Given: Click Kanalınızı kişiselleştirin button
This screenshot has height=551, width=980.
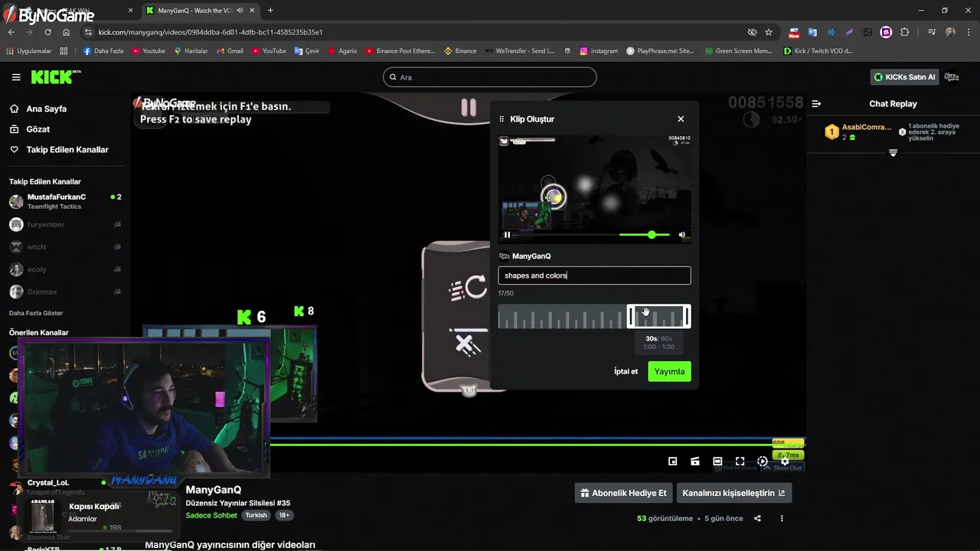Looking at the screenshot, I should point(733,493).
